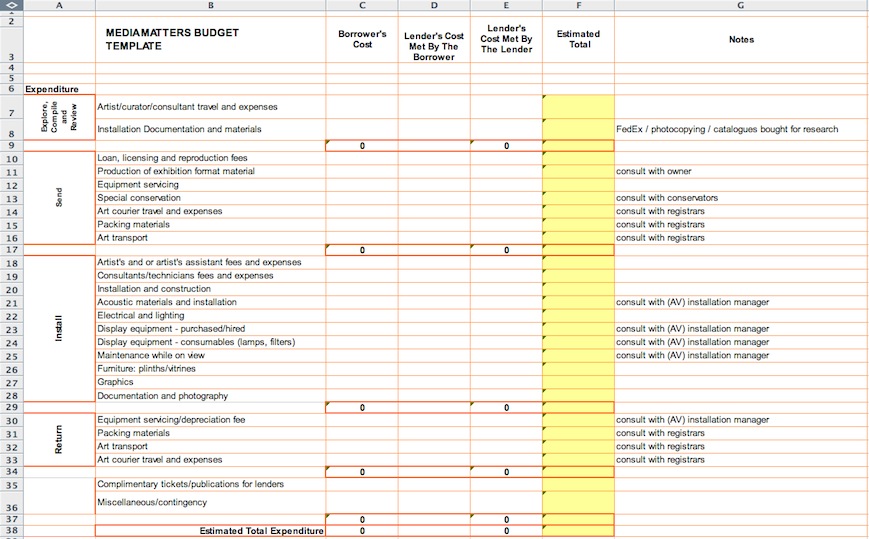
Task: Click Installation and construction cell
Action: tap(211, 289)
